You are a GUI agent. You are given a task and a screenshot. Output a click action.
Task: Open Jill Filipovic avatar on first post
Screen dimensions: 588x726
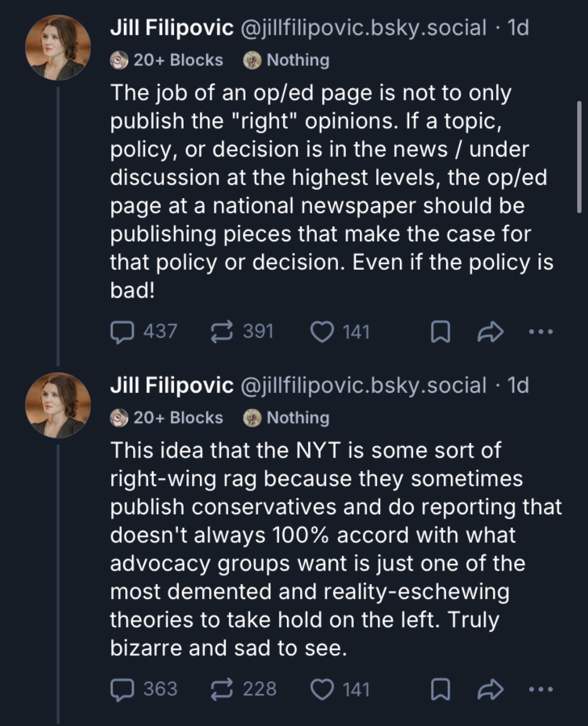tap(58, 48)
